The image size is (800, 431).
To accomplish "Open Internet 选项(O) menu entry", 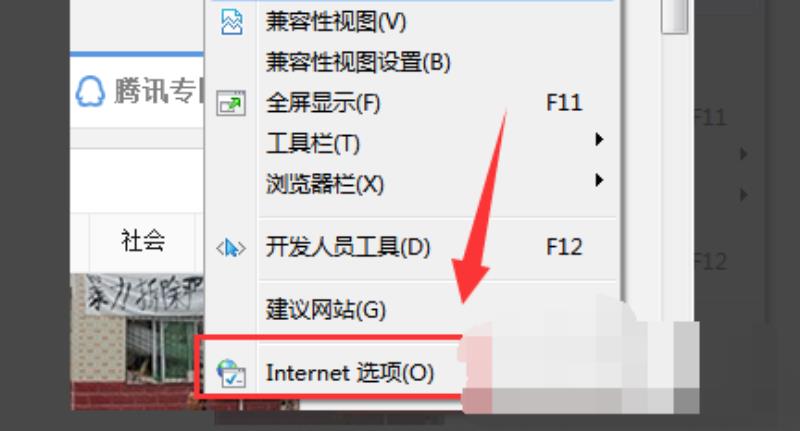I will tap(349, 373).
